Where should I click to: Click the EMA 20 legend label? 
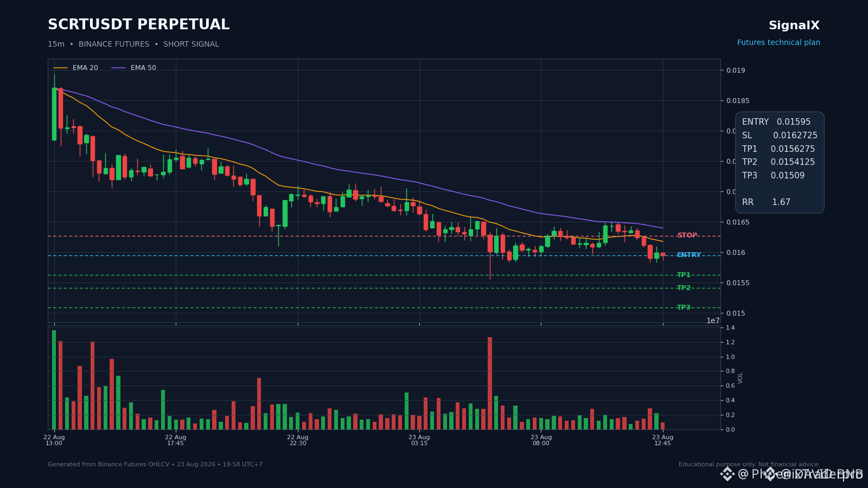[85, 68]
